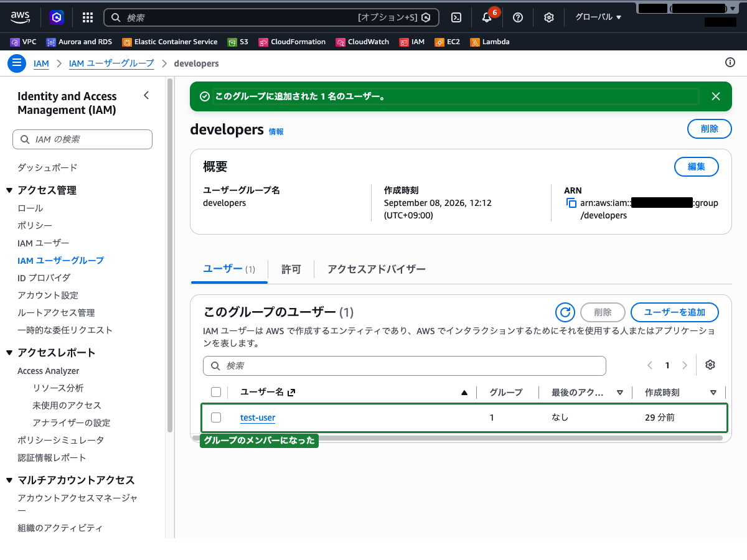Viewport: 747px width, 560px height.
Task: Open the EC2 favorite shortcut
Action: [448, 42]
